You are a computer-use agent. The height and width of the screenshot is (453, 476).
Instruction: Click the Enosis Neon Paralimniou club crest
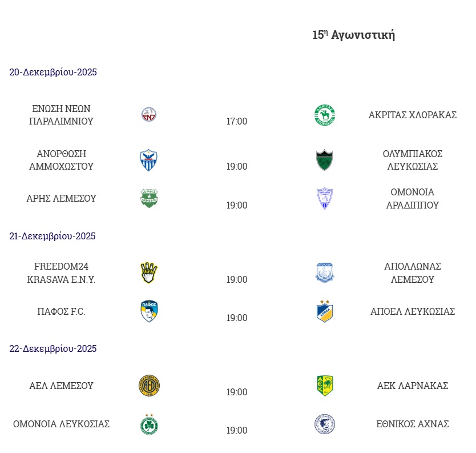(149, 115)
